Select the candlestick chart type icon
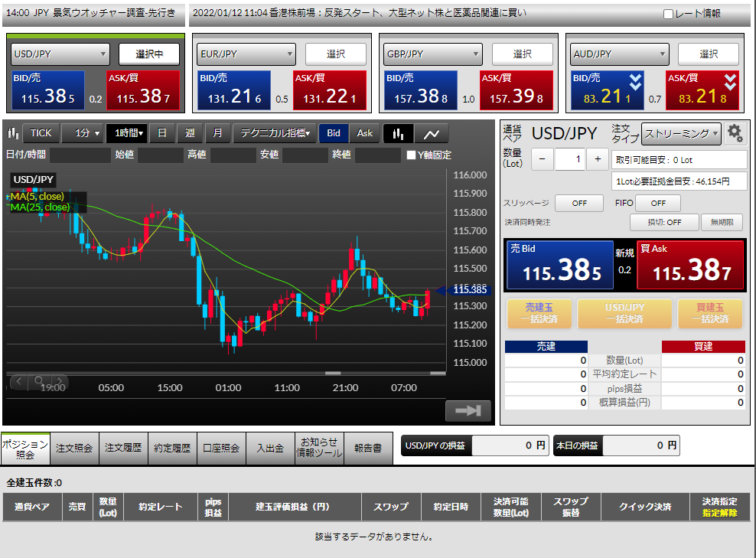756x558 pixels. tap(398, 132)
